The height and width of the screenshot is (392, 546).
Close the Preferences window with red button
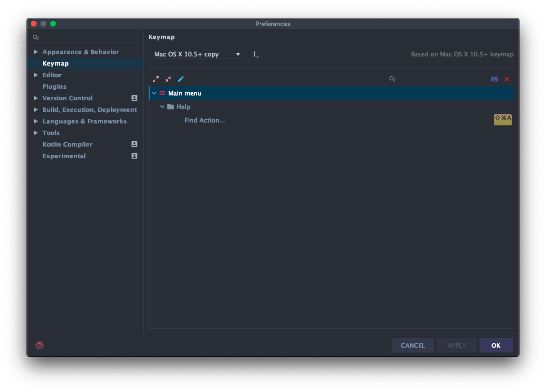[34, 24]
